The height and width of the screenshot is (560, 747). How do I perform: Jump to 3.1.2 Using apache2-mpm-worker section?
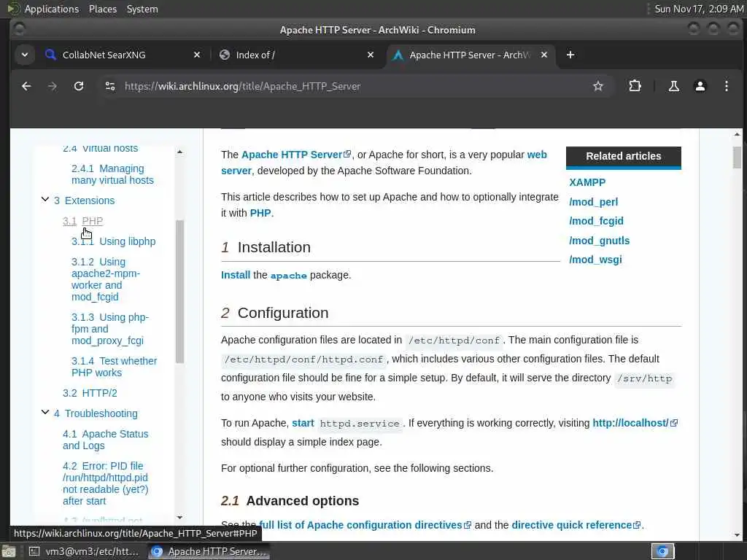(x=106, y=279)
